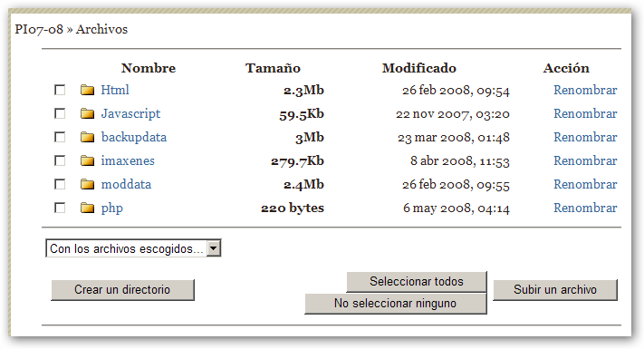Tick the checkbox for Javascript folder

click(x=60, y=113)
